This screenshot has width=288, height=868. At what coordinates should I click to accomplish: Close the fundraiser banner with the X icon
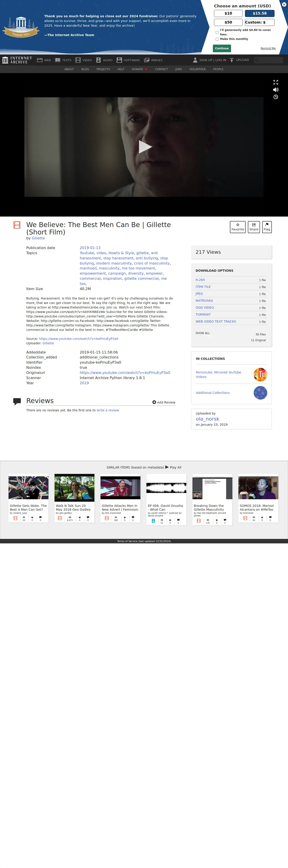pos(284,4)
